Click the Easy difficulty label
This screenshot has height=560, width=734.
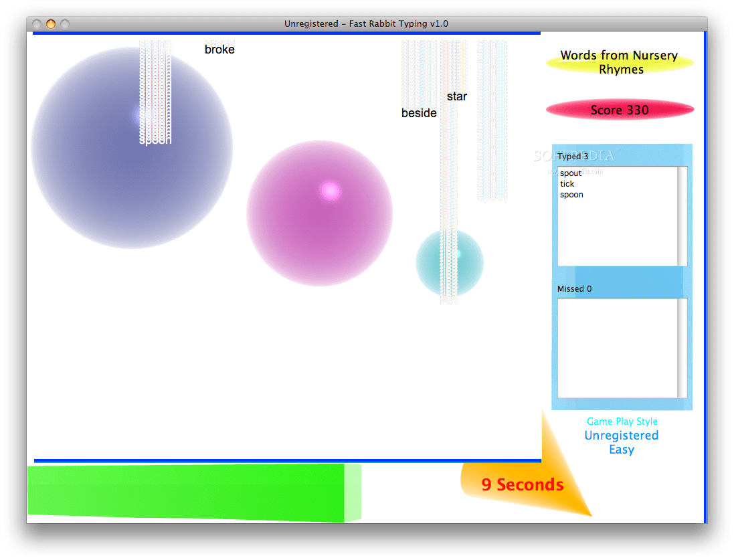point(621,449)
